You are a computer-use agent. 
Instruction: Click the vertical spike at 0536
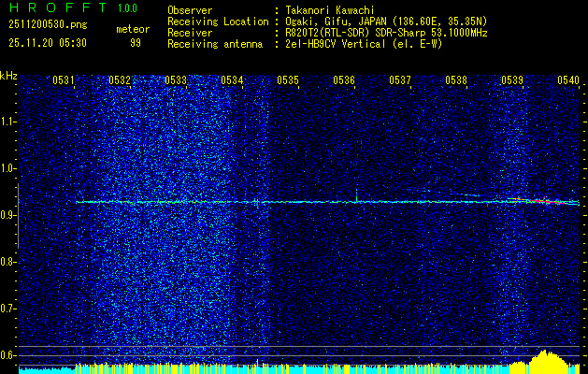tap(356, 195)
